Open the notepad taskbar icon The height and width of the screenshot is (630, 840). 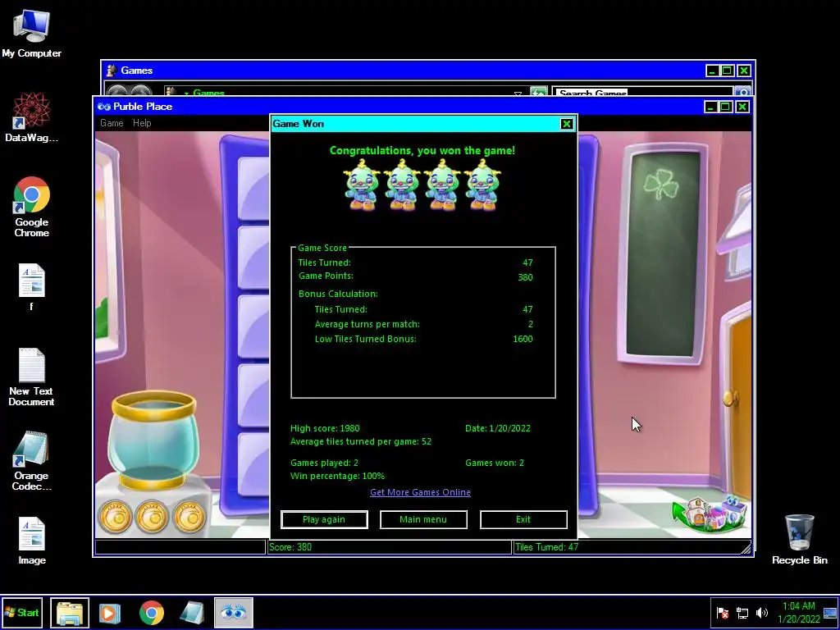192,613
